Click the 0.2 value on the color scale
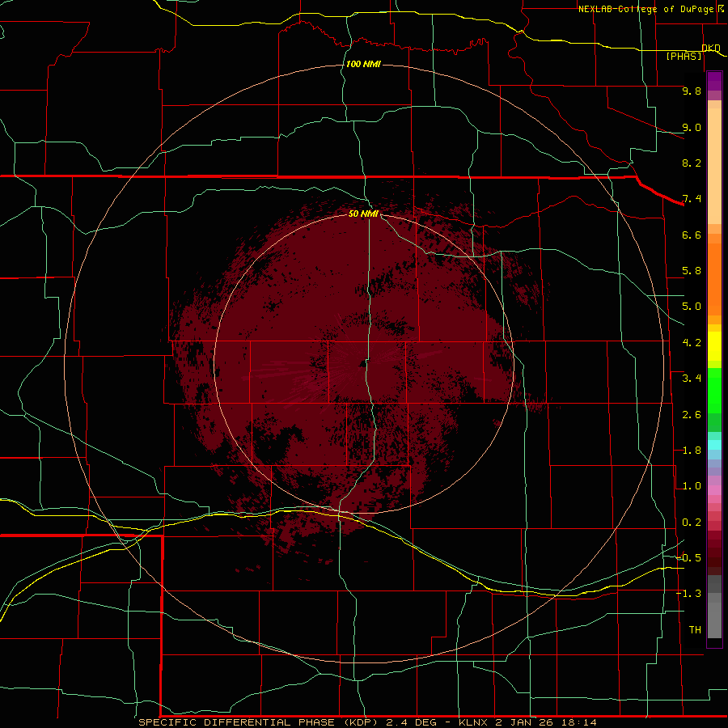Image resolution: width=728 pixels, height=728 pixels. click(x=692, y=523)
